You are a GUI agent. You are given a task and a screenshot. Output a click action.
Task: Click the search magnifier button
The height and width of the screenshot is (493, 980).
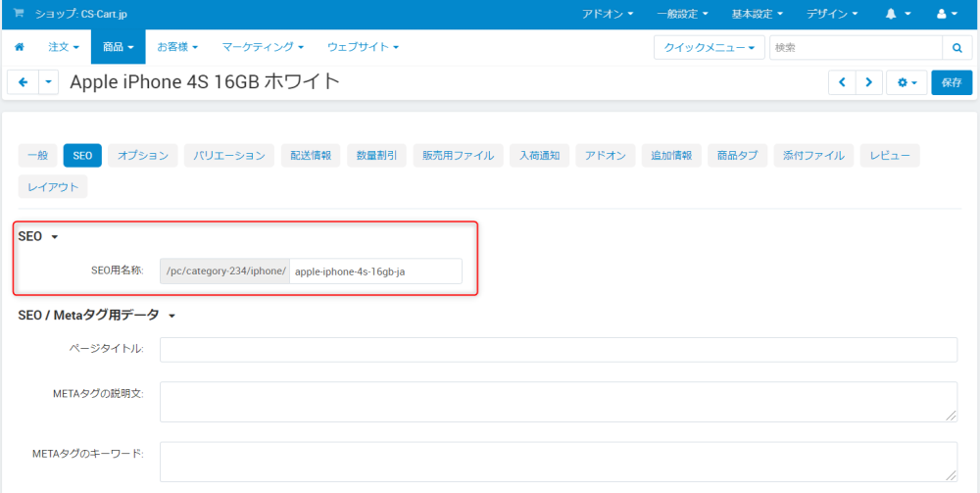956,47
